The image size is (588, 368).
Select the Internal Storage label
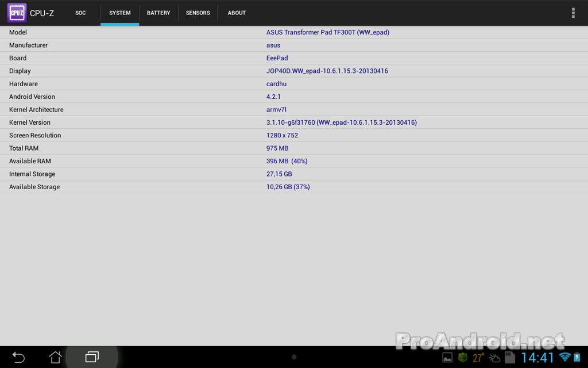pos(32,174)
